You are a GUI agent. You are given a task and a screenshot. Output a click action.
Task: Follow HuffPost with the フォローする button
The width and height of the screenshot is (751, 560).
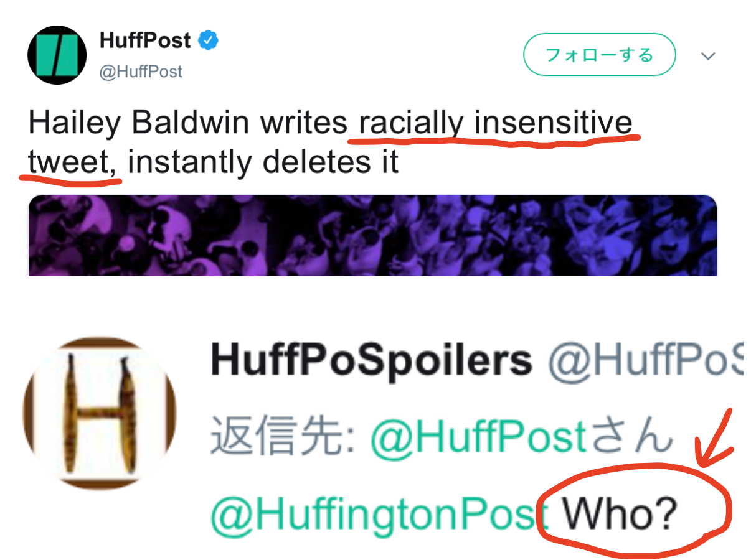[599, 55]
